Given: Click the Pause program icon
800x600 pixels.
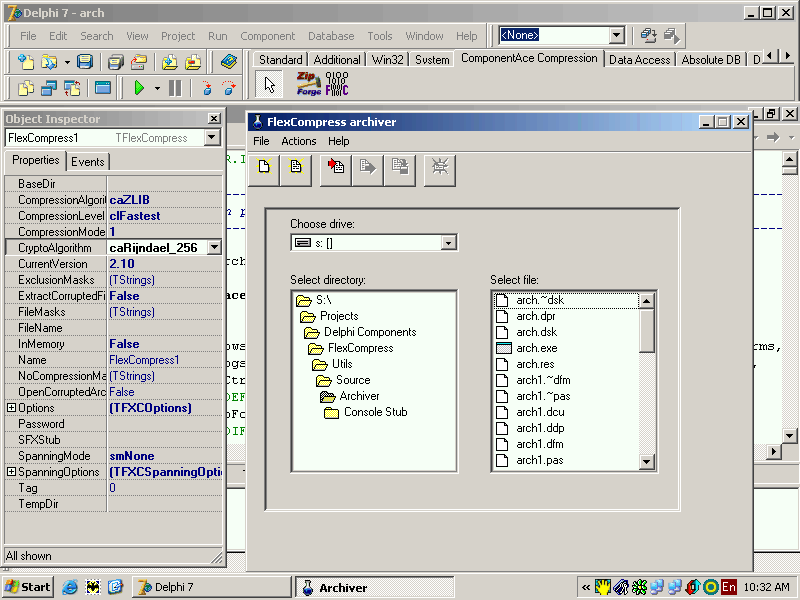Looking at the screenshot, I should tap(175, 88).
